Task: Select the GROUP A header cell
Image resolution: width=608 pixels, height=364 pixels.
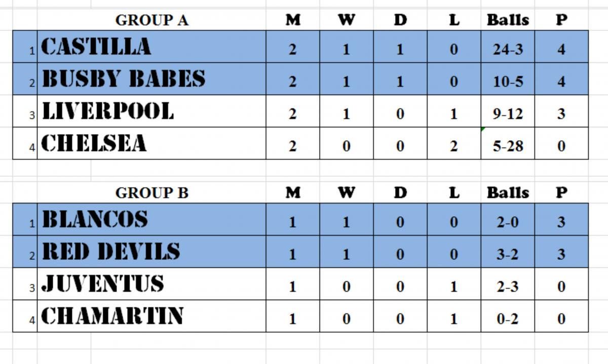Action: point(151,20)
